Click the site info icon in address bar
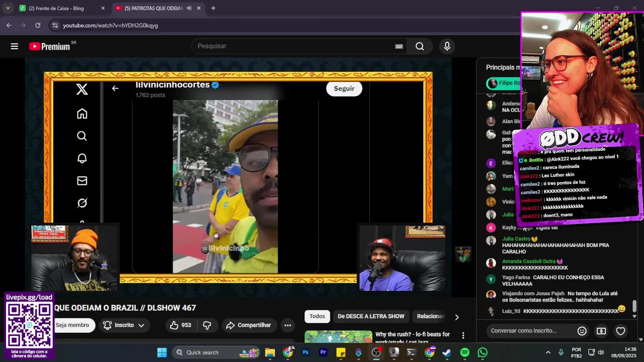 (x=54, y=25)
